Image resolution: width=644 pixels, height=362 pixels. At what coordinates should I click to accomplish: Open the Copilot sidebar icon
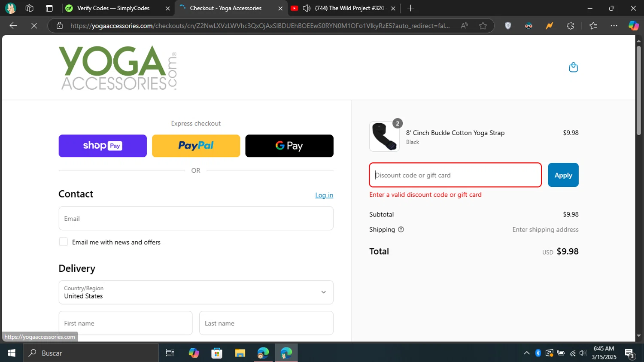[634, 26]
